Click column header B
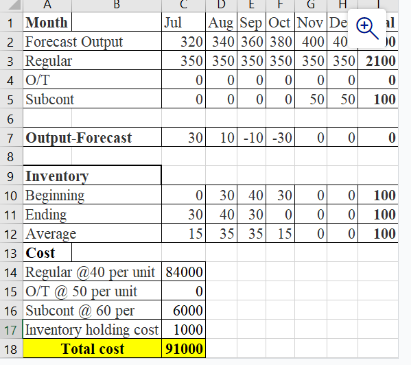 coord(117,5)
